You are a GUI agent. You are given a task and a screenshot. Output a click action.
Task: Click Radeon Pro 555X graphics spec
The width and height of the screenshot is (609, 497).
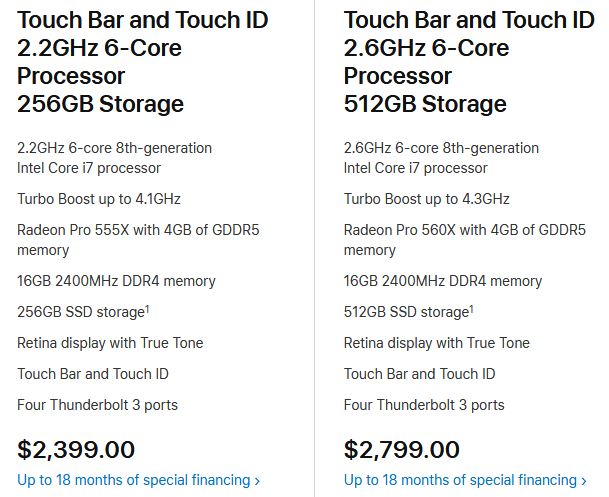tap(138, 240)
